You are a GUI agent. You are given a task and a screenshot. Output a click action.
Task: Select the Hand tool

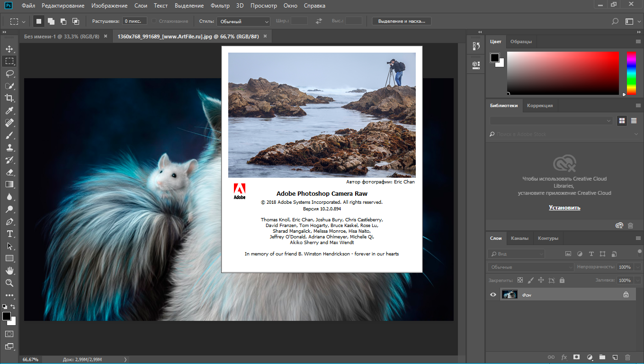pyautogui.click(x=9, y=271)
